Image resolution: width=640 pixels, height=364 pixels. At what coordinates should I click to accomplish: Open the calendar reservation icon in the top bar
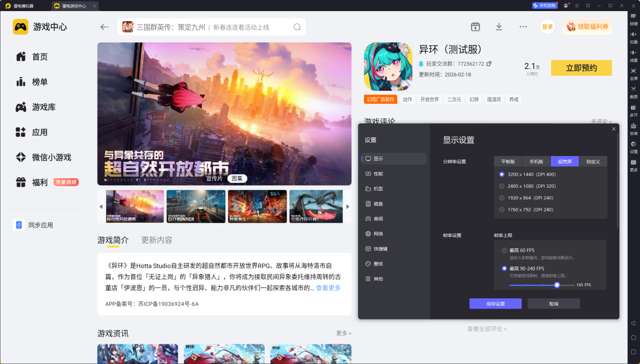pos(475,27)
